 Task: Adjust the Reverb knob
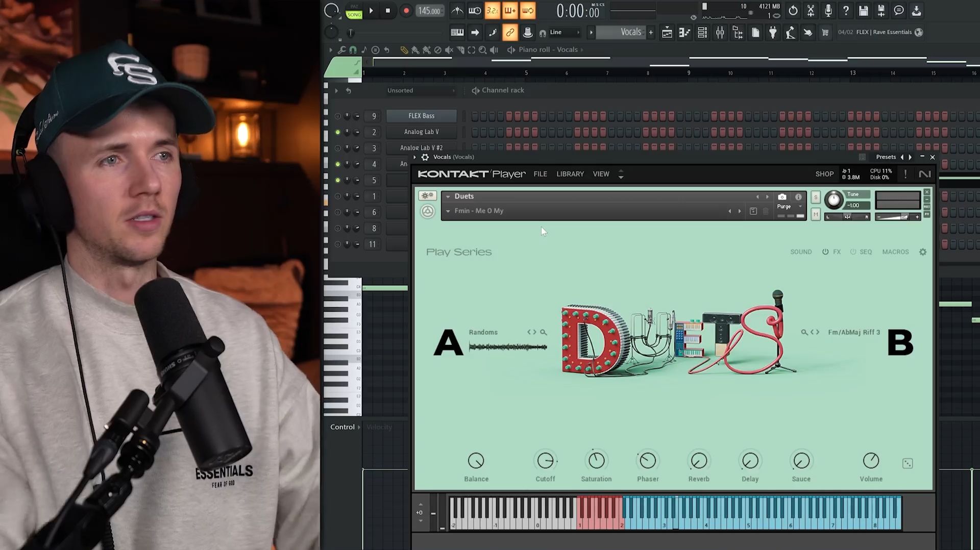pos(699,461)
